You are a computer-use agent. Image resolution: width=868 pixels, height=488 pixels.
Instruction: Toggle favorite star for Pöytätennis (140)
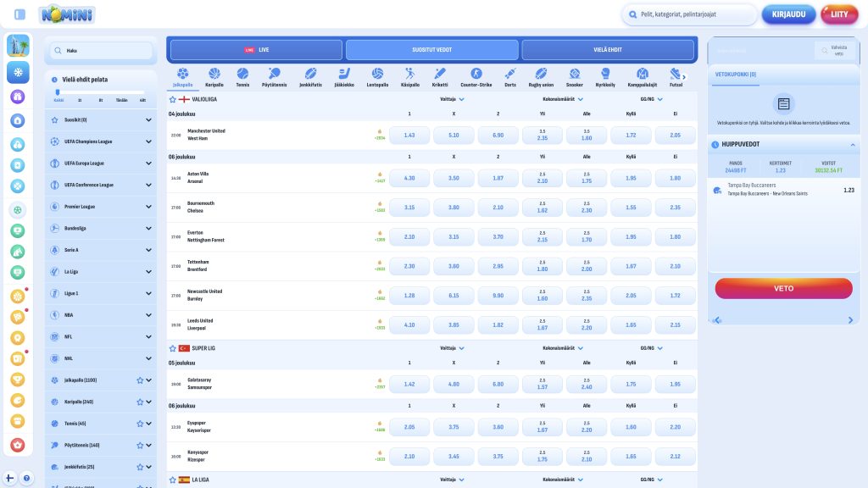tap(140, 446)
